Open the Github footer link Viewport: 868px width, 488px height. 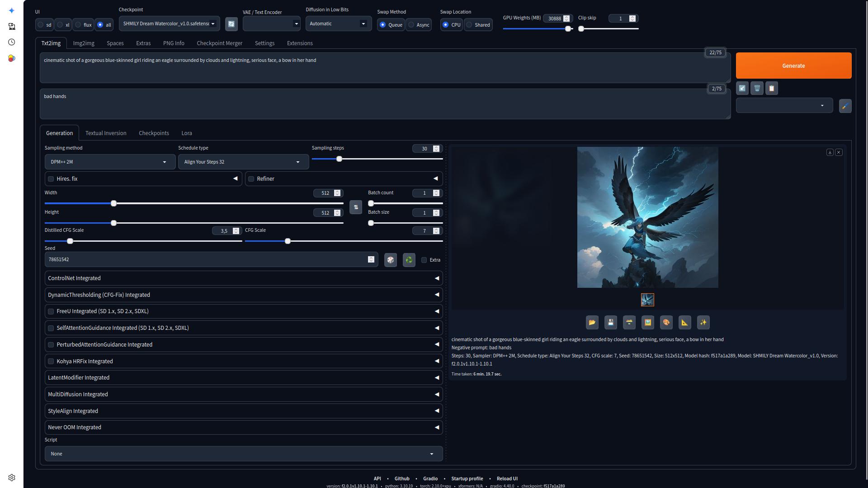point(402,479)
